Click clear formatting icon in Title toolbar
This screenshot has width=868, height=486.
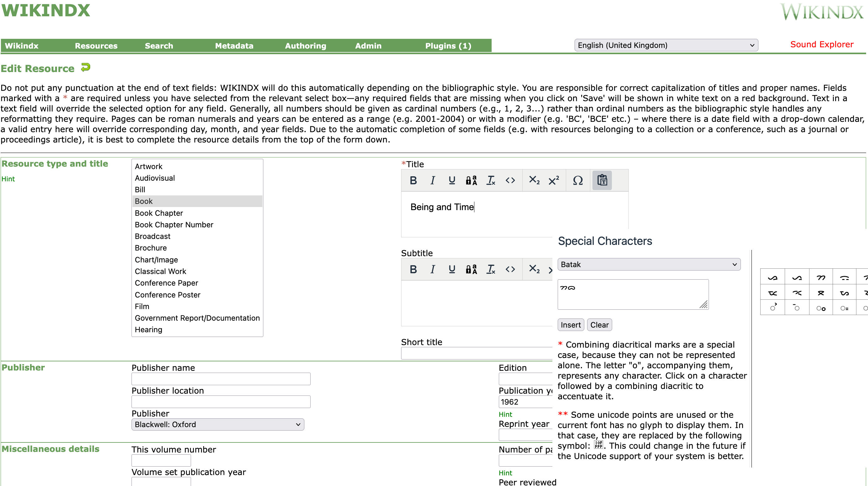click(491, 180)
